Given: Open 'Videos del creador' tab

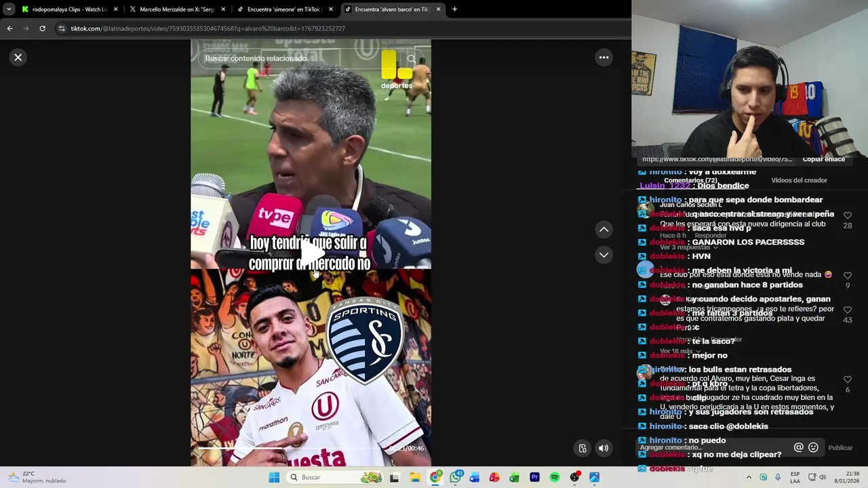Looking at the screenshot, I should [x=799, y=180].
